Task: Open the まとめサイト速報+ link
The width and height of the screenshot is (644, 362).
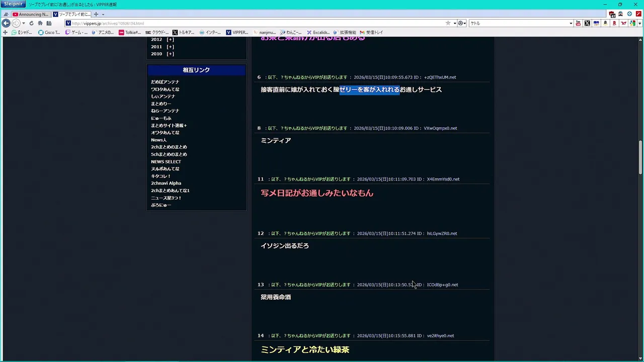Action: pyautogui.click(x=169, y=125)
